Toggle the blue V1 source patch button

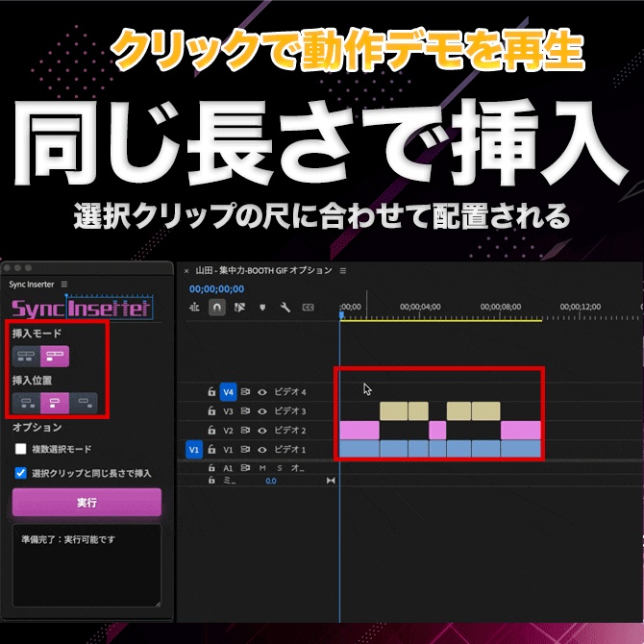[194, 449]
